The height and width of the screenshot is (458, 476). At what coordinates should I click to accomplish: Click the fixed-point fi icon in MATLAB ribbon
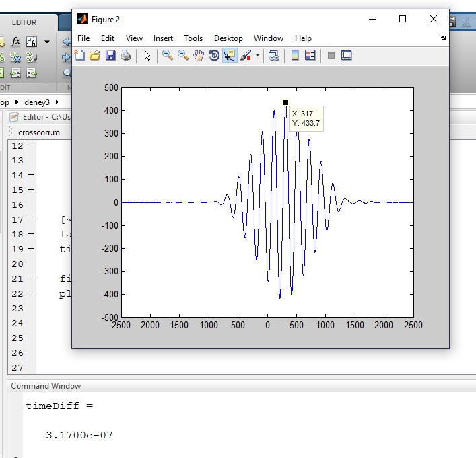coord(32,42)
